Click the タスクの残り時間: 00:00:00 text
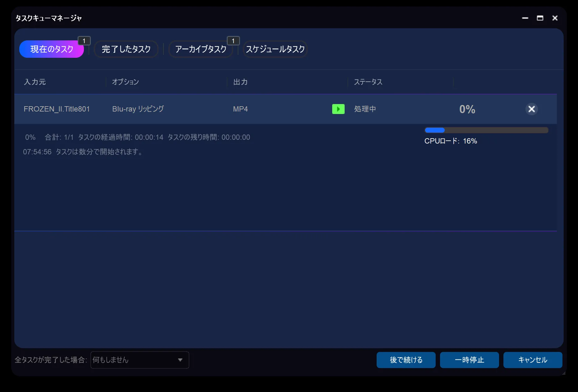This screenshot has width=578, height=392. point(209,137)
